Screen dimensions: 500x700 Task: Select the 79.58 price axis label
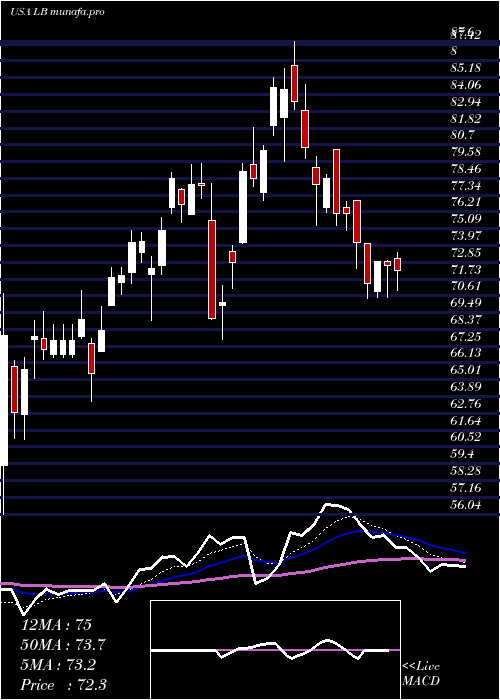tap(466, 152)
